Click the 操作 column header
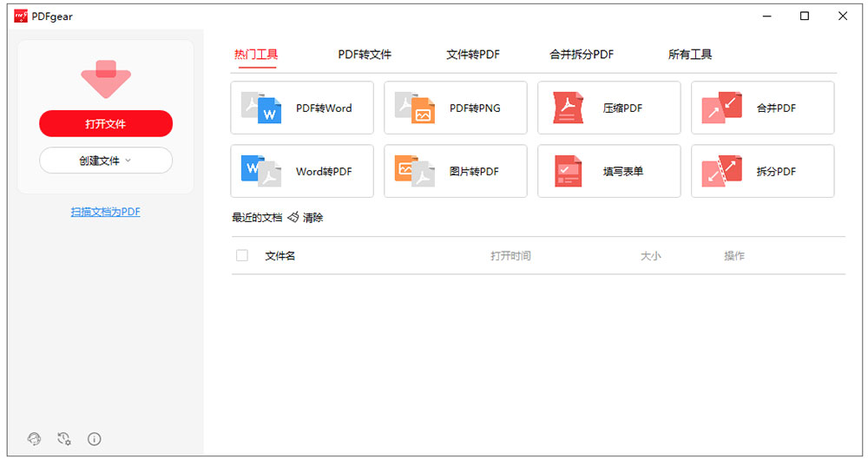 point(734,256)
